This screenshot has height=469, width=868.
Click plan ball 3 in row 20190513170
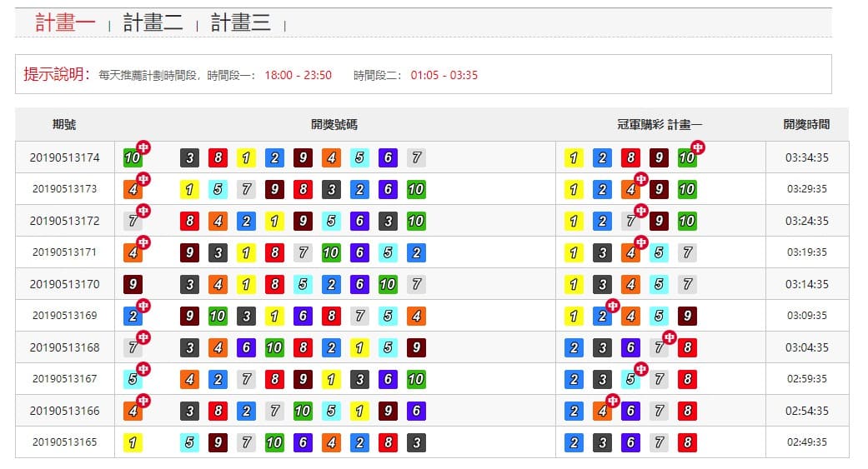[x=602, y=284]
